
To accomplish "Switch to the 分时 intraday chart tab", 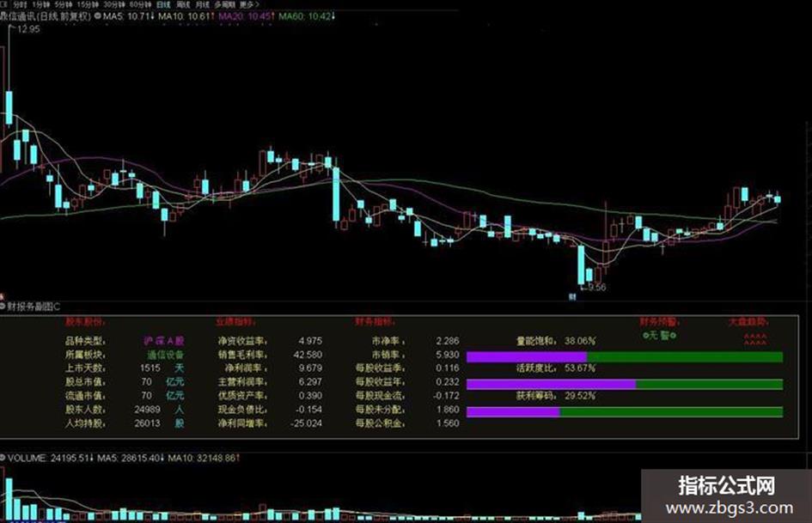I will (x=21, y=4).
